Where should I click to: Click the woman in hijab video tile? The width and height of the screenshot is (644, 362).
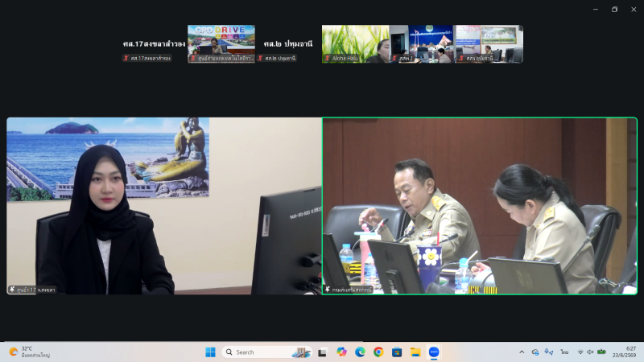(164, 206)
